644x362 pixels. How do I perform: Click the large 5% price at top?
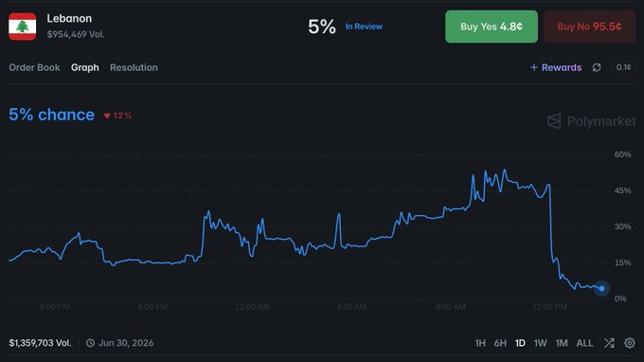(322, 27)
